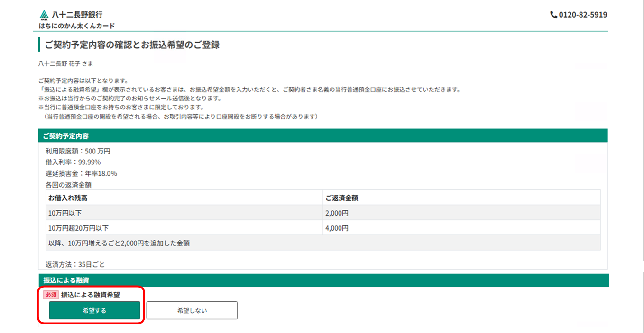Click the ご契約予定内容 section header
644x333 pixels.
tap(66, 136)
